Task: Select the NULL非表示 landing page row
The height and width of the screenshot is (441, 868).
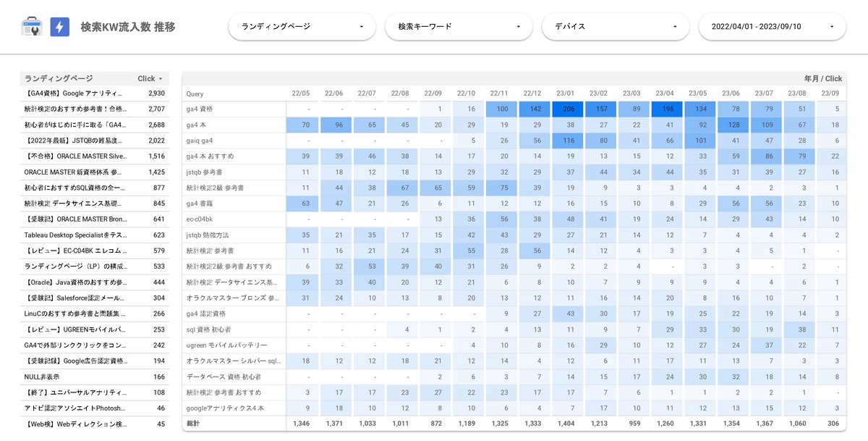Action: tap(95, 377)
